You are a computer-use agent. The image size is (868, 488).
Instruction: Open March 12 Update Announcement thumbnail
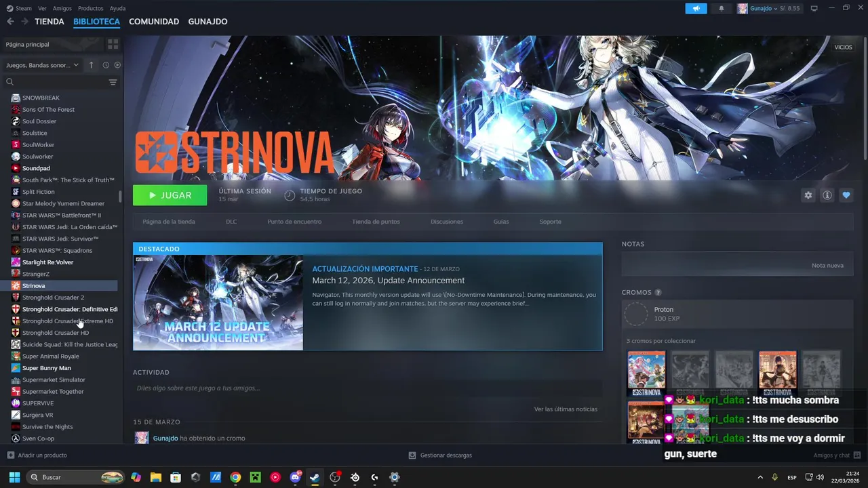218,302
